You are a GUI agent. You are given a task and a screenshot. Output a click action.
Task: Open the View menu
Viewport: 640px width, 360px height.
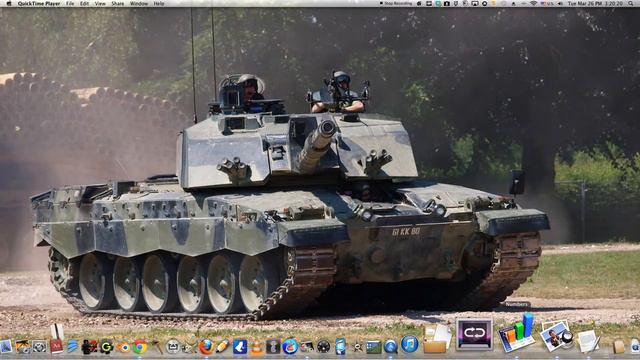click(x=100, y=3)
